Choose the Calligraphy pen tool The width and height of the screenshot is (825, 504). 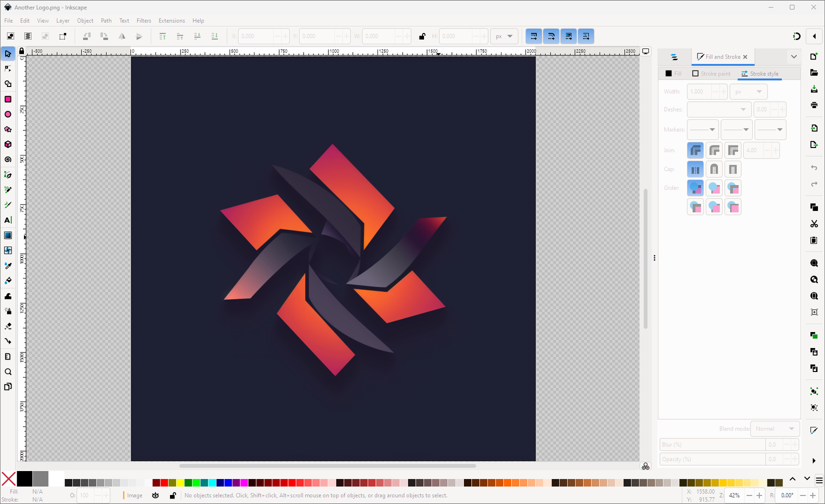click(x=8, y=204)
